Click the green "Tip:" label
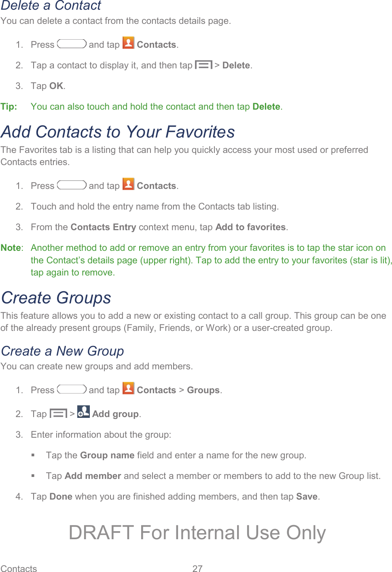 click(9, 106)
